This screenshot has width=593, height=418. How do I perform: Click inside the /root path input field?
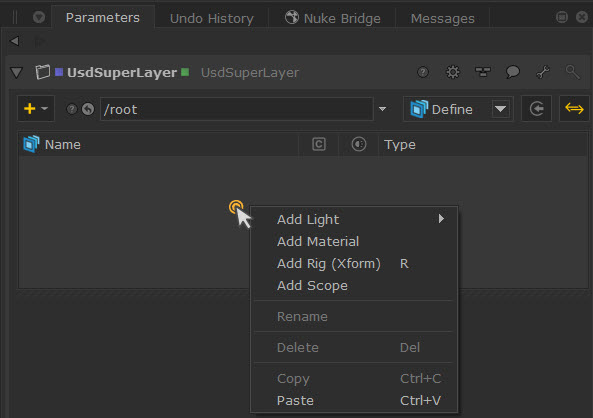point(237,109)
